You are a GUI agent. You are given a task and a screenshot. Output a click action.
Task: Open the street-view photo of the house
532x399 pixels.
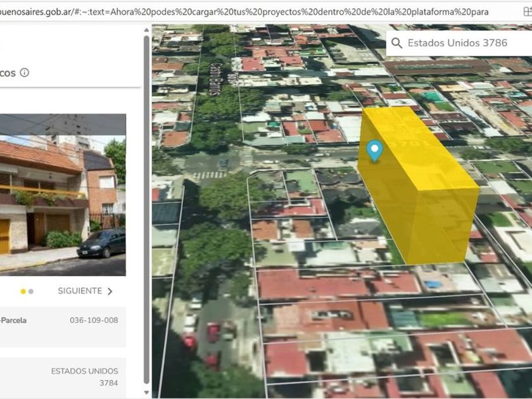click(x=62, y=195)
